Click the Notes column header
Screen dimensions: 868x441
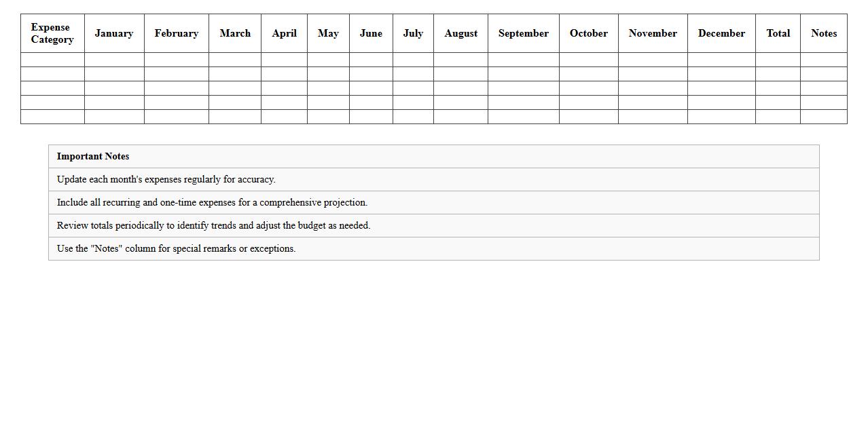[x=824, y=33]
